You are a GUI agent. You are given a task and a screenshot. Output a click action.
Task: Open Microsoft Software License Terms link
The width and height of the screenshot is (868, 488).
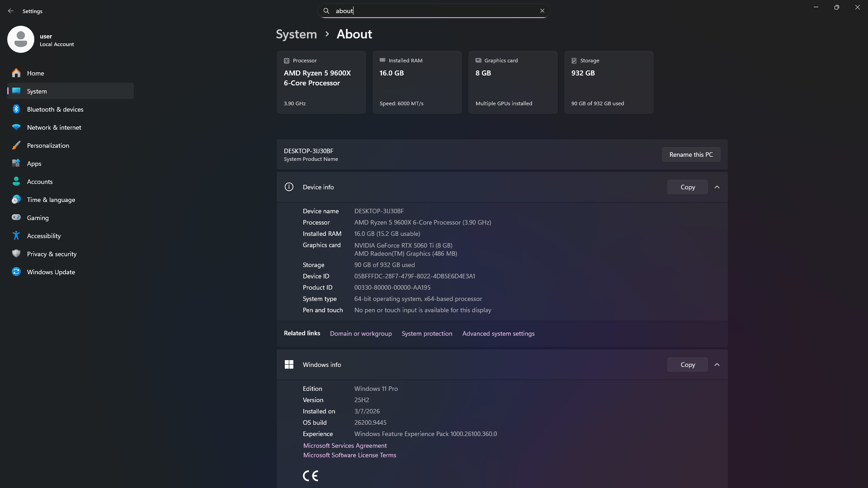pyautogui.click(x=349, y=455)
